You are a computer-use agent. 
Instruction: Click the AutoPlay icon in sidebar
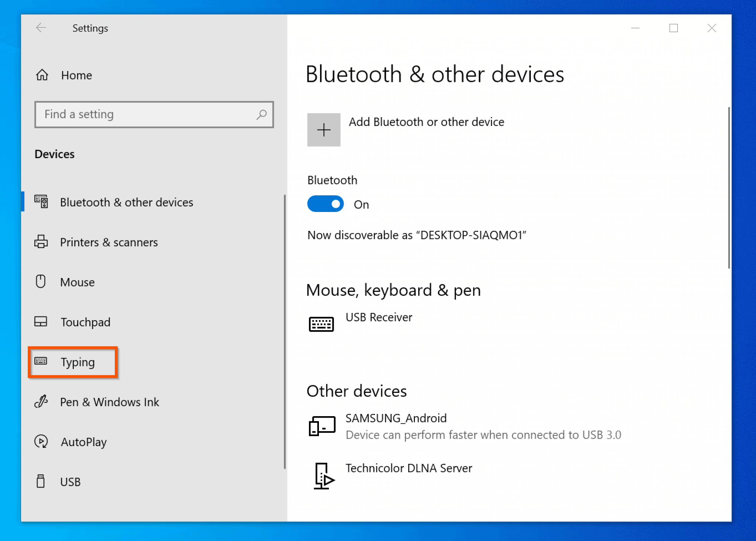click(41, 441)
